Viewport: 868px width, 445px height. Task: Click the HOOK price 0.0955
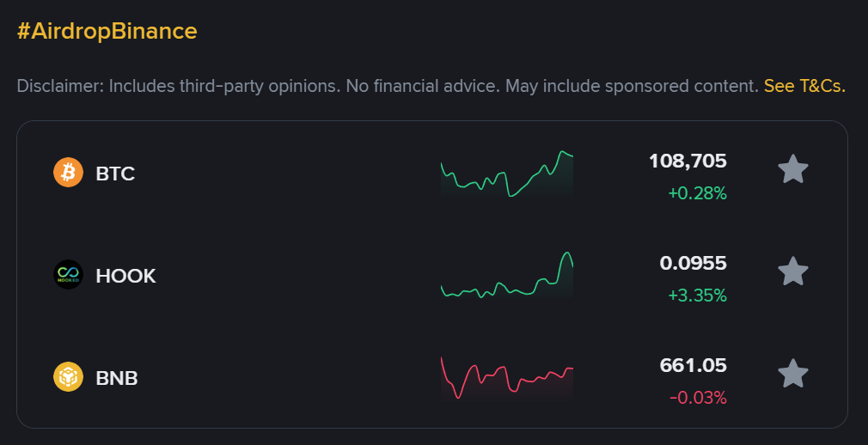coord(693,263)
